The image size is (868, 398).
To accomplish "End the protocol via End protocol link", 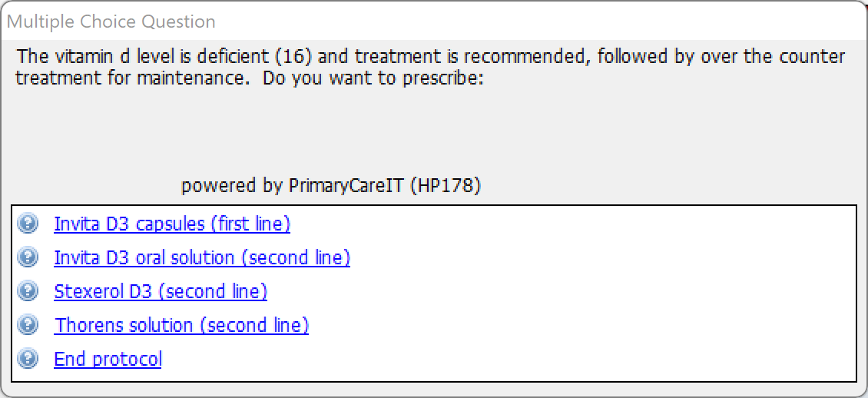I will click(x=108, y=360).
